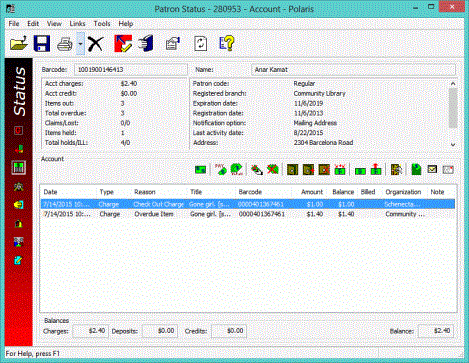Open the Tools menu
This screenshot has width=469, height=363.
[102, 24]
